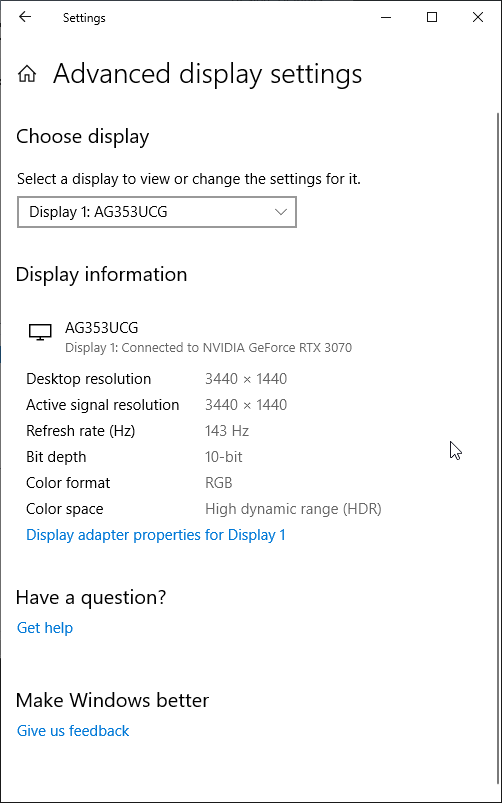502x803 pixels.
Task: Minimize the Settings window
Action: (x=386, y=17)
